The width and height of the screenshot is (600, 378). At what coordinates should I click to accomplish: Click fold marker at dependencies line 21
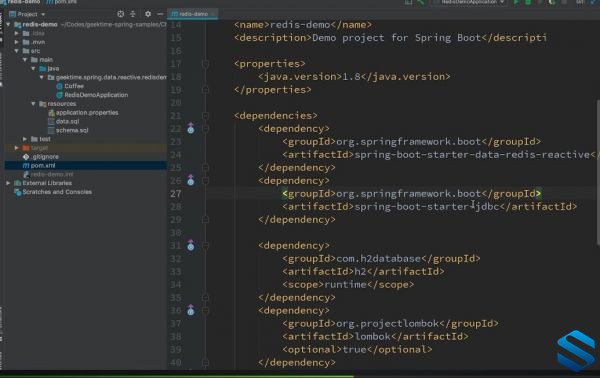coord(205,116)
